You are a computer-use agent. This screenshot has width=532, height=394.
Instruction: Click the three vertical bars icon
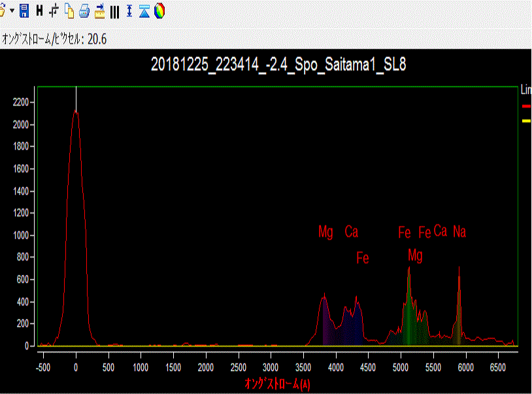point(114,12)
